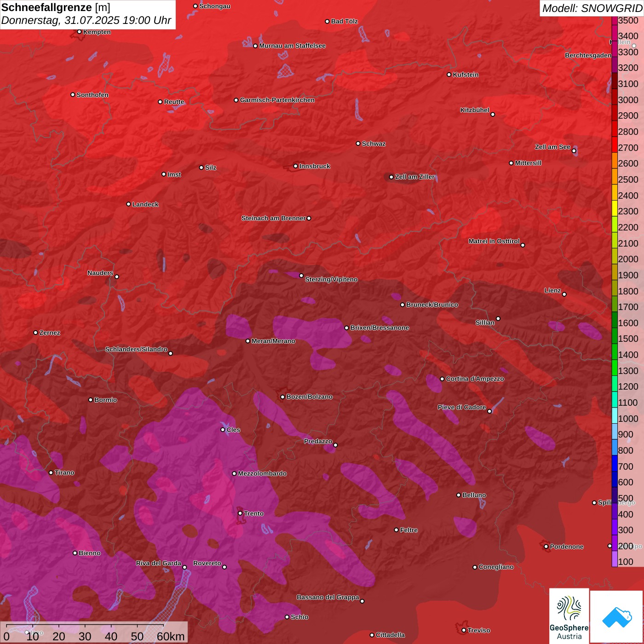This screenshot has width=644, height=644.
Task: Click the Kufstein label
Action: point(466,75)
